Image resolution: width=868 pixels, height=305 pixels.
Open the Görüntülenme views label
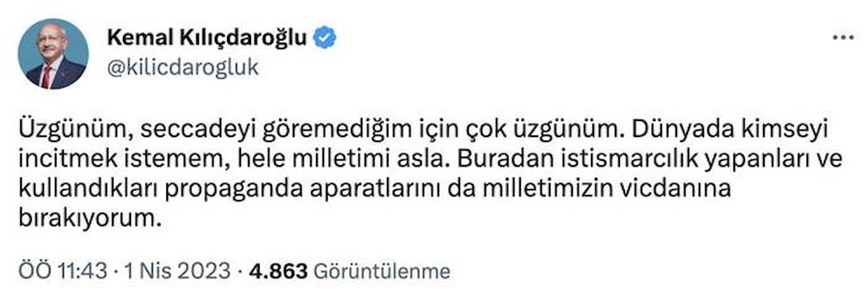click(382, 272)
